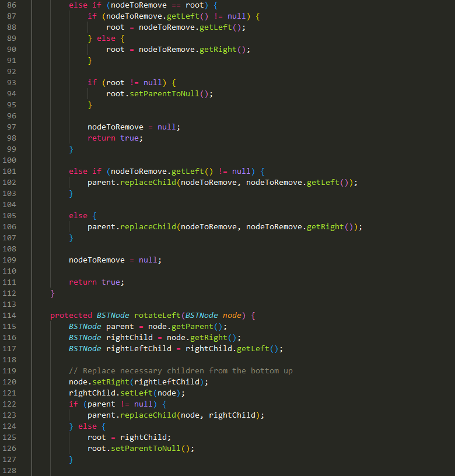
Task: Click the "else" keyword on line 105
Action: 78,216
